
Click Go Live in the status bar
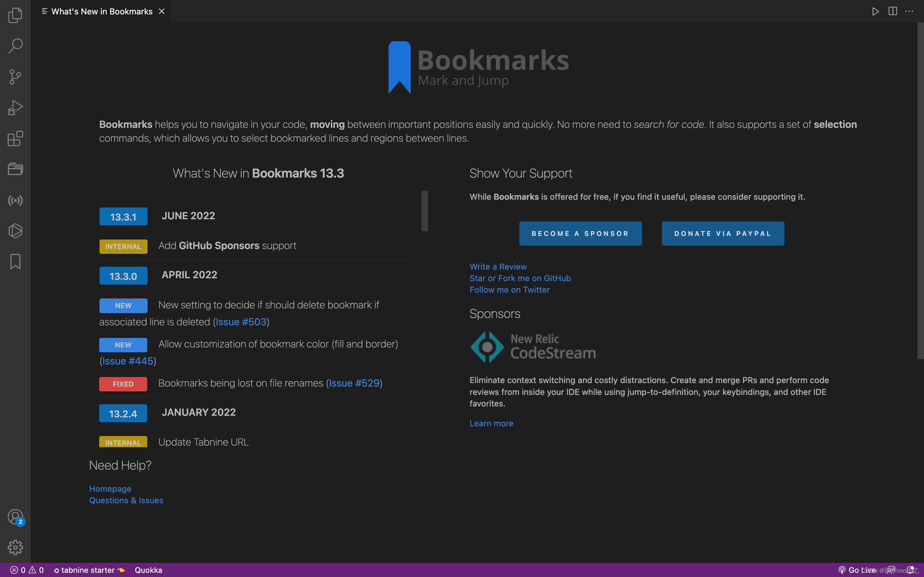[857, 570]
